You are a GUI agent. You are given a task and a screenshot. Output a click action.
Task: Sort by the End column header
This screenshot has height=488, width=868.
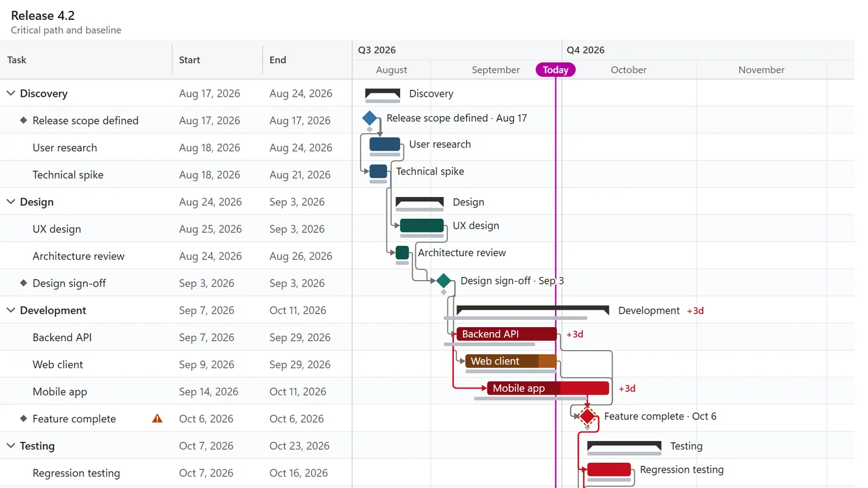click(x=307, y=60)
